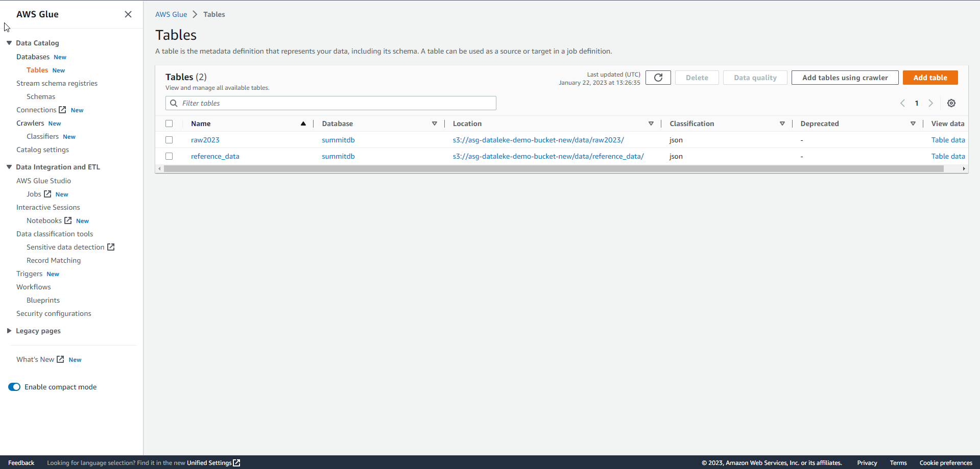
Task: Close the AWS Glue sidebar panel
Action: click(128, 14)
